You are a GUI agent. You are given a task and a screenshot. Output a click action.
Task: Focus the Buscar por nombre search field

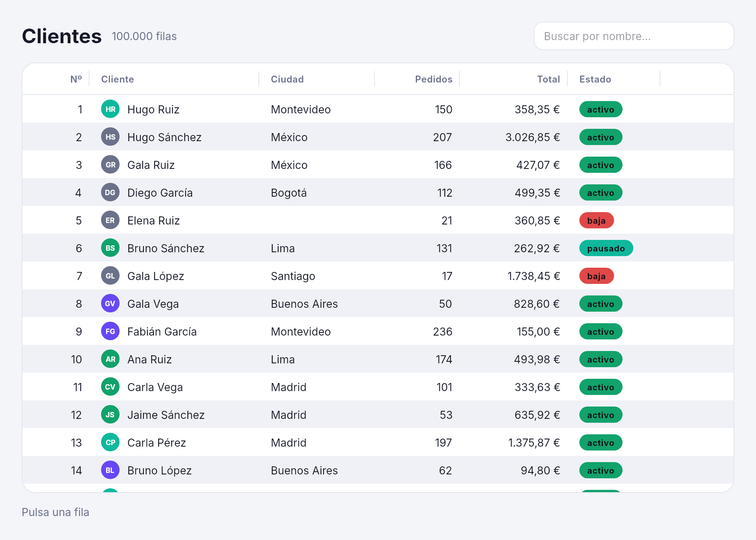click(634, 36)
